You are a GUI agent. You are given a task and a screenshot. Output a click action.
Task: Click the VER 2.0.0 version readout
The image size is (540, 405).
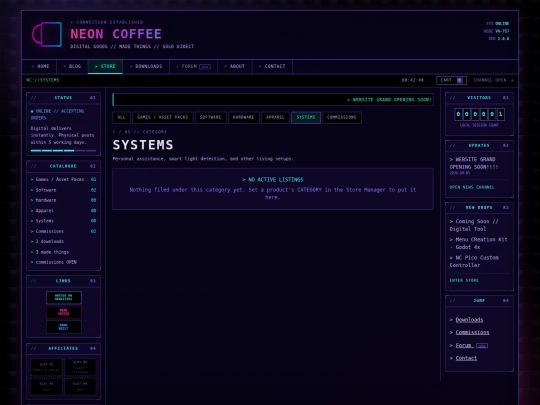pyautogui.click(x=499, y=39)
